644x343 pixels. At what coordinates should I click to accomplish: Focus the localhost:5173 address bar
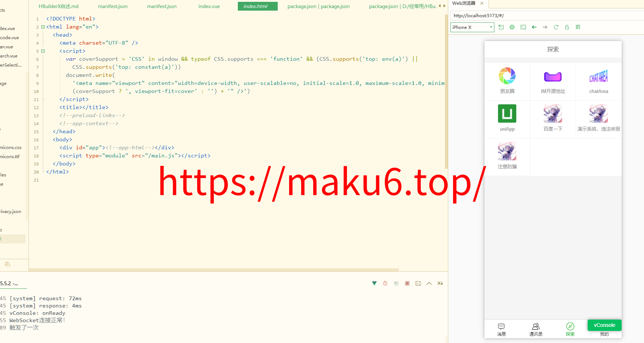(x=547, y=16)
